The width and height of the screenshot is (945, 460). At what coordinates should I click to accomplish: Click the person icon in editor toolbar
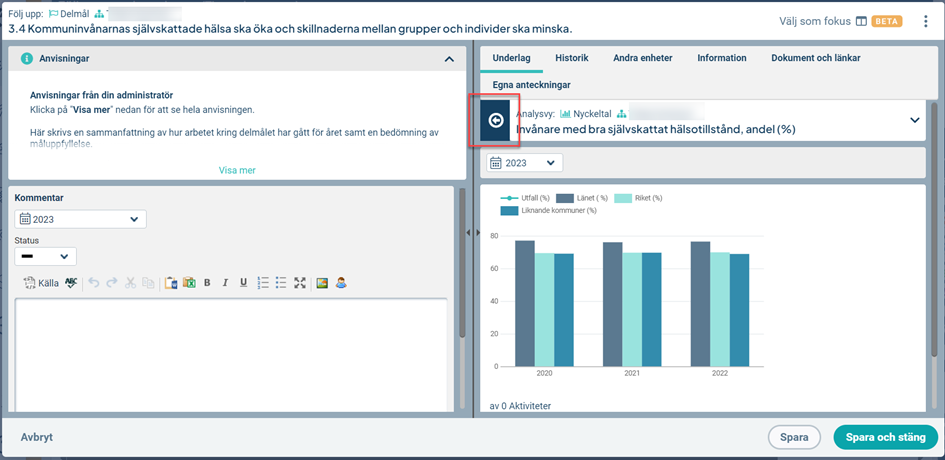pyautogui.click(x=341, y=282)
